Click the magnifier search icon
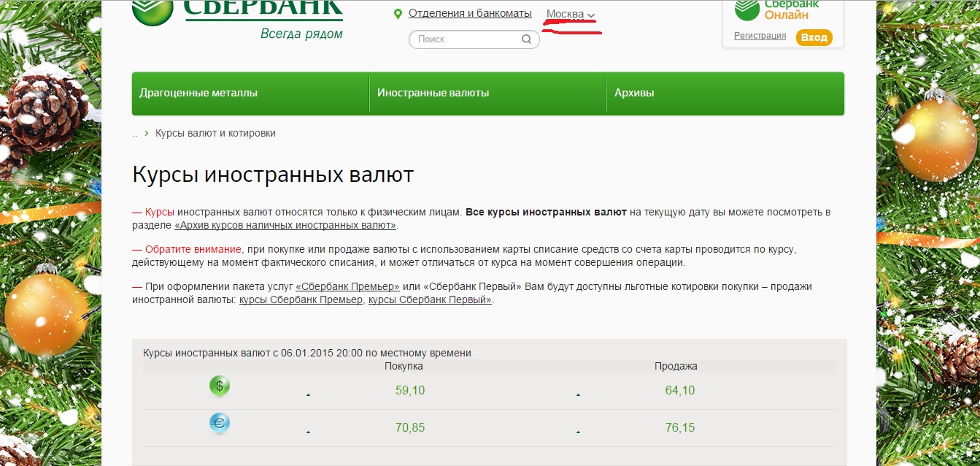 click(527, 39)
